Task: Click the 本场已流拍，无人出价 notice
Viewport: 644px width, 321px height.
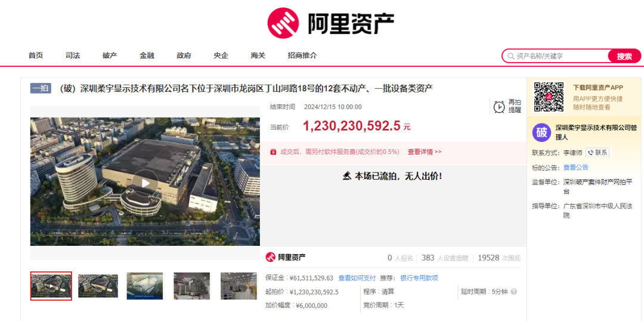Action: coord(392,176)
